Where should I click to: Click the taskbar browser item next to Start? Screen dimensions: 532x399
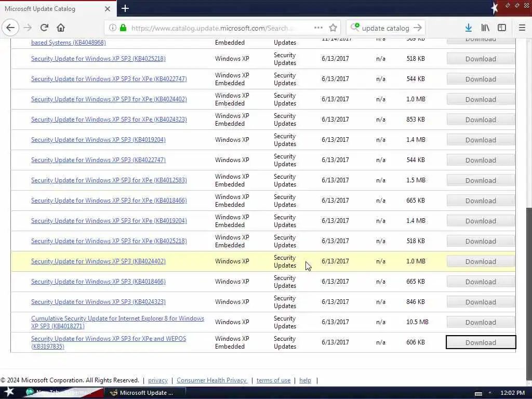tap(61, 393)
